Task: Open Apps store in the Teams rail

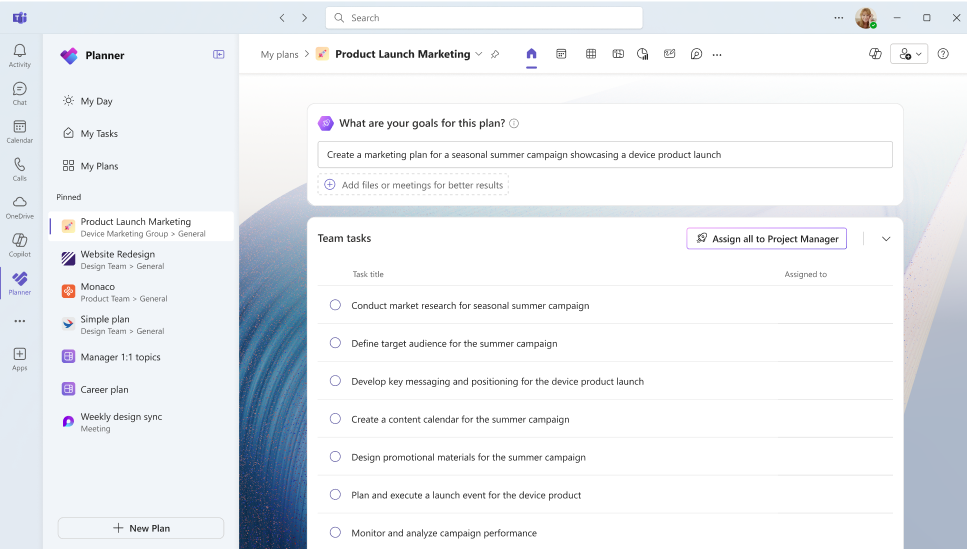Action: 20,358
